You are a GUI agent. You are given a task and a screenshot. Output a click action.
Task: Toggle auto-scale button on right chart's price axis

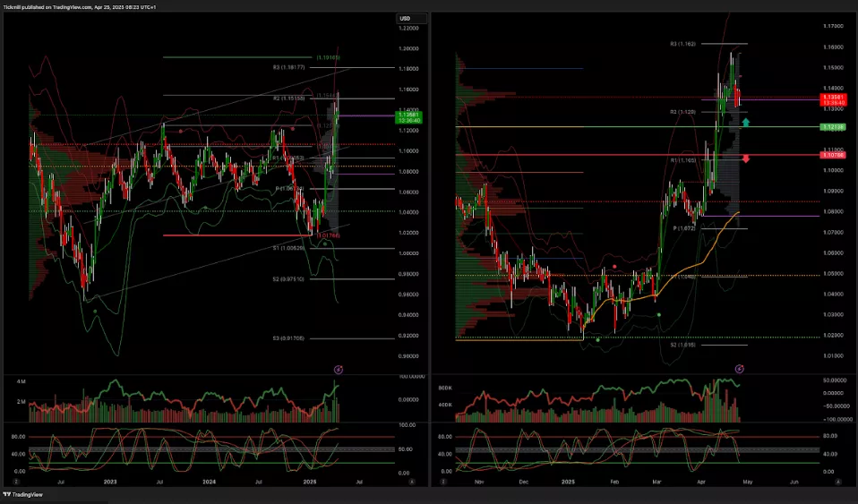839,482
